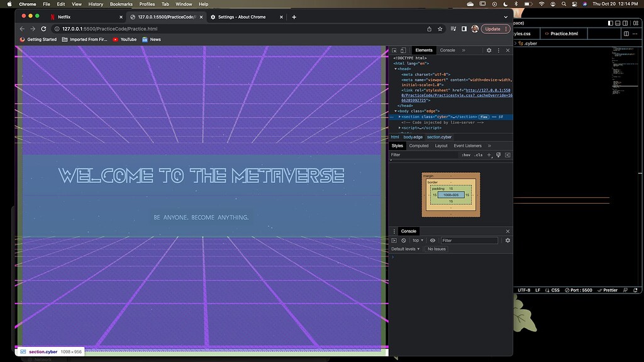Create a live expression with the eye icon

(433, 240)
